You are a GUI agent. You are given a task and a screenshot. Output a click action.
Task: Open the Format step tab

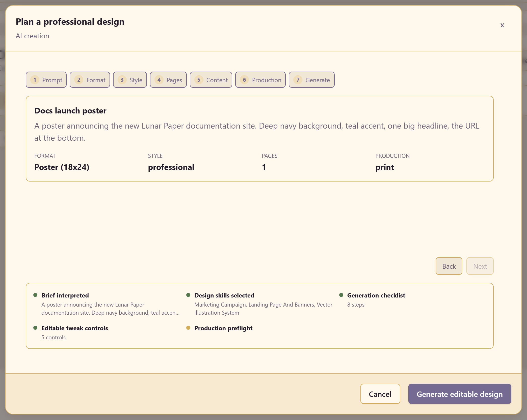coord(90,80)
